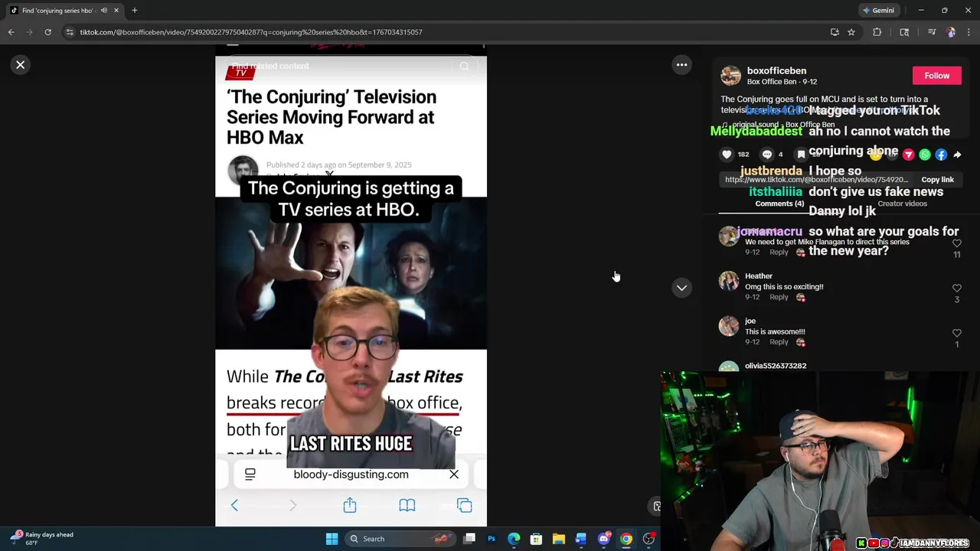View site information icon in address bar
The height and width of the screenshot is (551, 980).
[x=70, y=32]
